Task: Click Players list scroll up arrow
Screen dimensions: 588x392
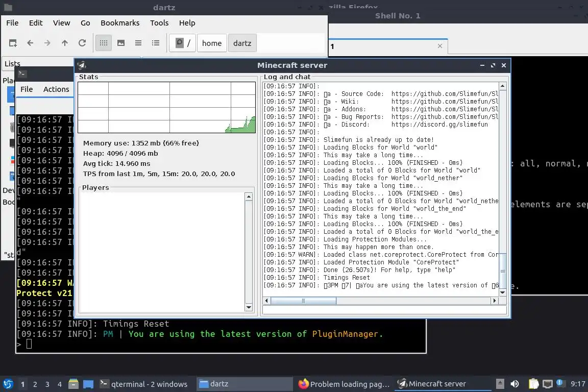Action: tap(248, 197)
